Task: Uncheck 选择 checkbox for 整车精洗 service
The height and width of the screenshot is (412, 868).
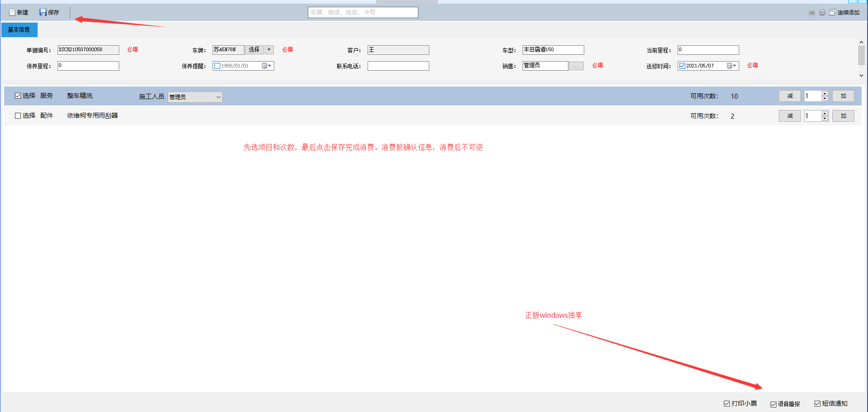Action: (18, 96)
